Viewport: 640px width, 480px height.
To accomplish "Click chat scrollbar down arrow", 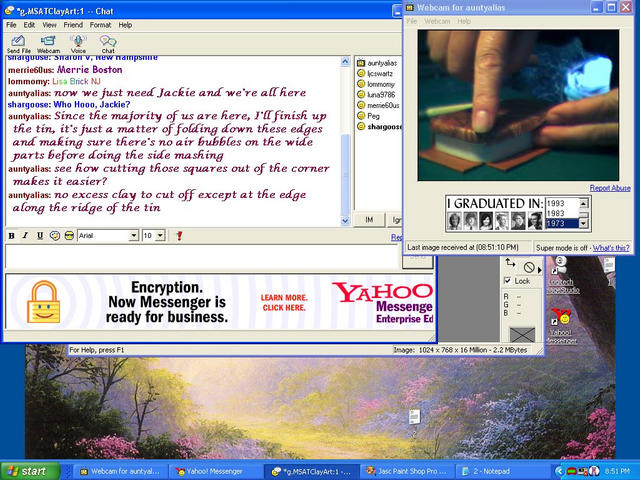I will 345,221.
